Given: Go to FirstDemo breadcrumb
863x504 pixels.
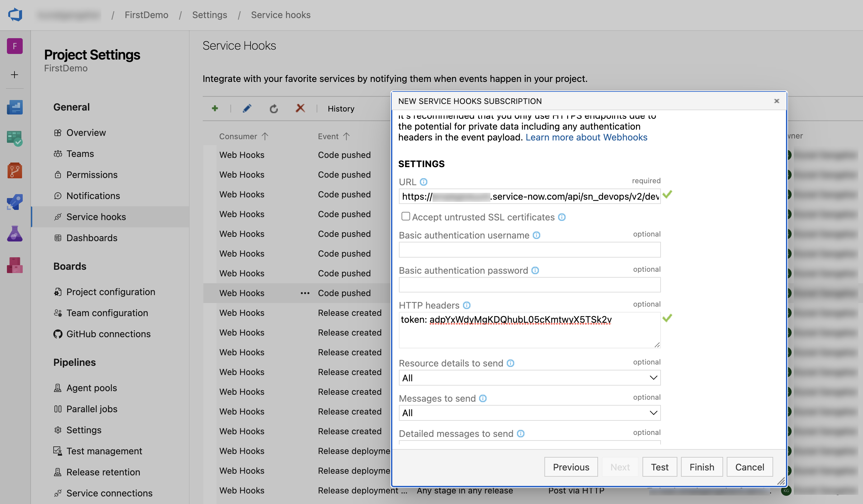Looking at the screenshot, I should tap(146, 15).
